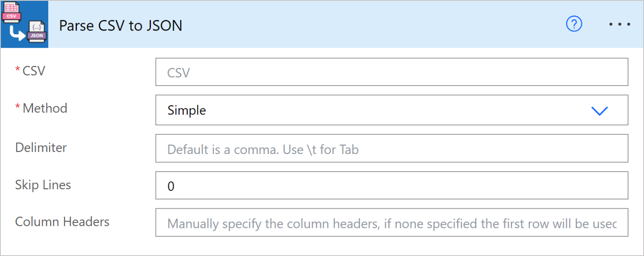Click the Column Headers input field
The width and height of the screenshot is (644, 256).
point(390,222)
